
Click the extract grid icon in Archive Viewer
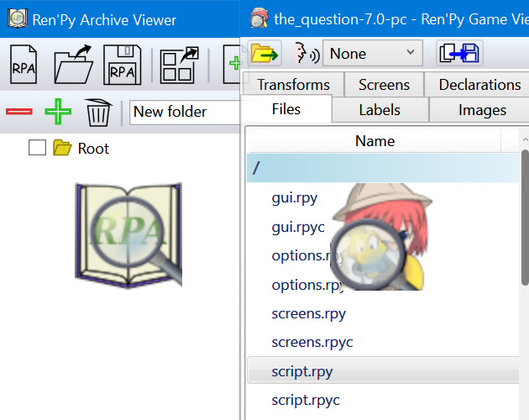click(179, 65)
